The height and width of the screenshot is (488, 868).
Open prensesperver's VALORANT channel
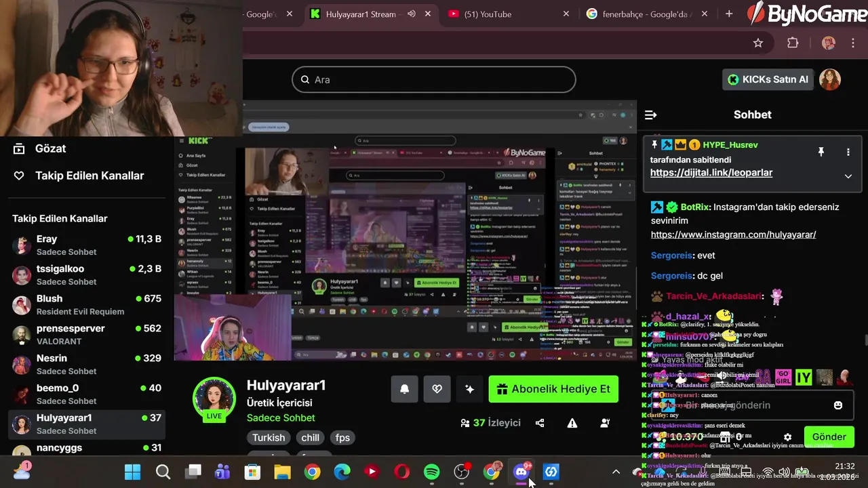tap(87, 335)
